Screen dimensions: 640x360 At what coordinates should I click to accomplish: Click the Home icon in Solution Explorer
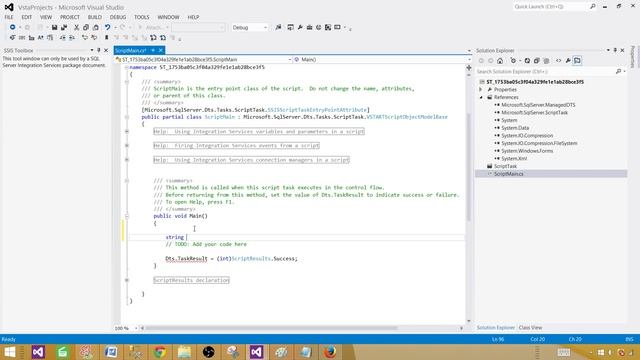coord(500,61)
